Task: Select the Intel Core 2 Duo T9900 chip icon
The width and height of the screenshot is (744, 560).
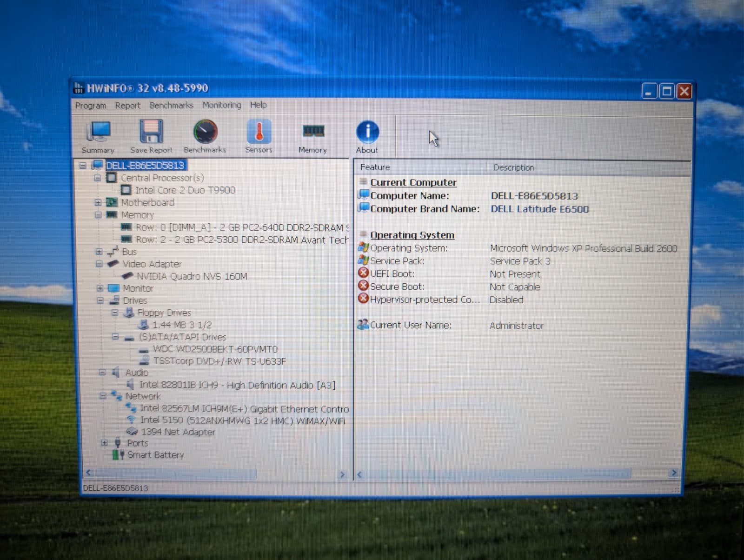Action: [126, 190]
